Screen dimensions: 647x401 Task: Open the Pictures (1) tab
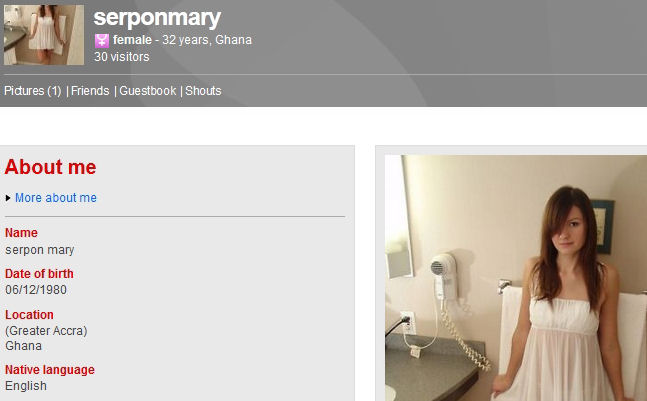pos(33,91)
